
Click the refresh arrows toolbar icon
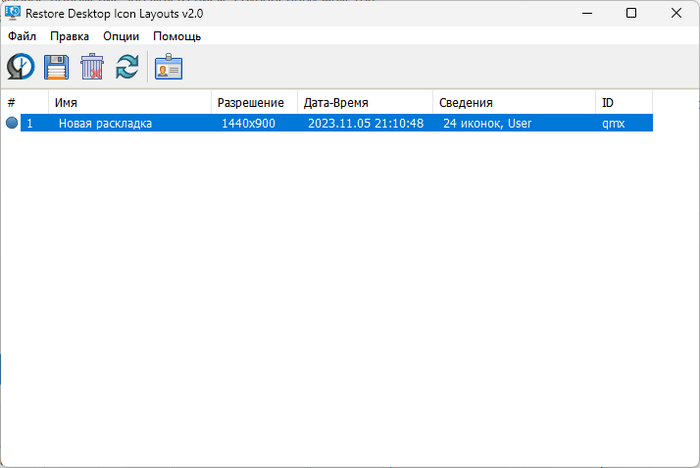pos(127,67)
